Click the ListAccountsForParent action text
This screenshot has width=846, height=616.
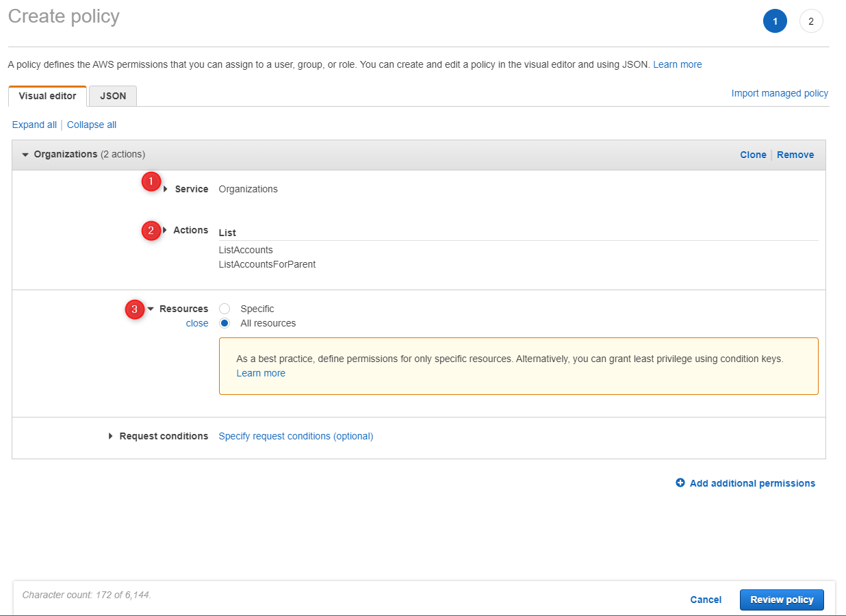[x=267, y=264]
